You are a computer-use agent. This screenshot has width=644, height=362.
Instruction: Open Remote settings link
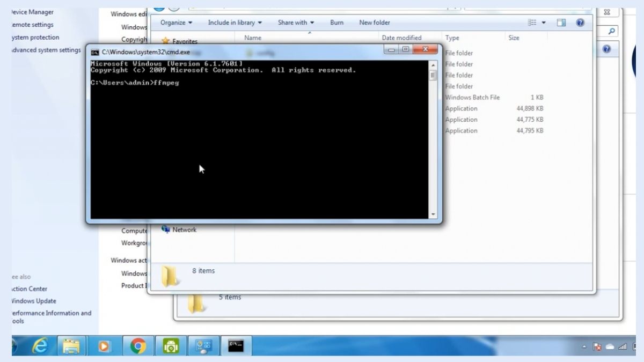click(x=33, y=25)
